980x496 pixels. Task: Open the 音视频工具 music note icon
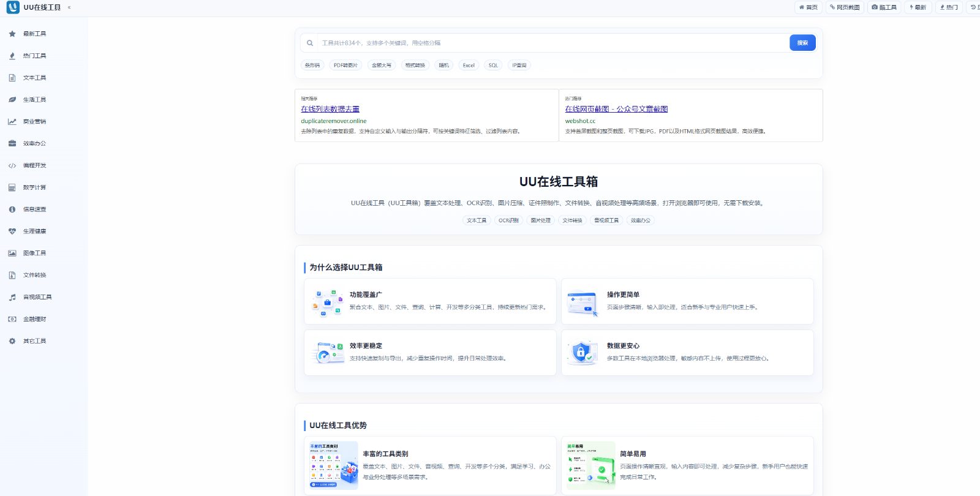(12, 297)
